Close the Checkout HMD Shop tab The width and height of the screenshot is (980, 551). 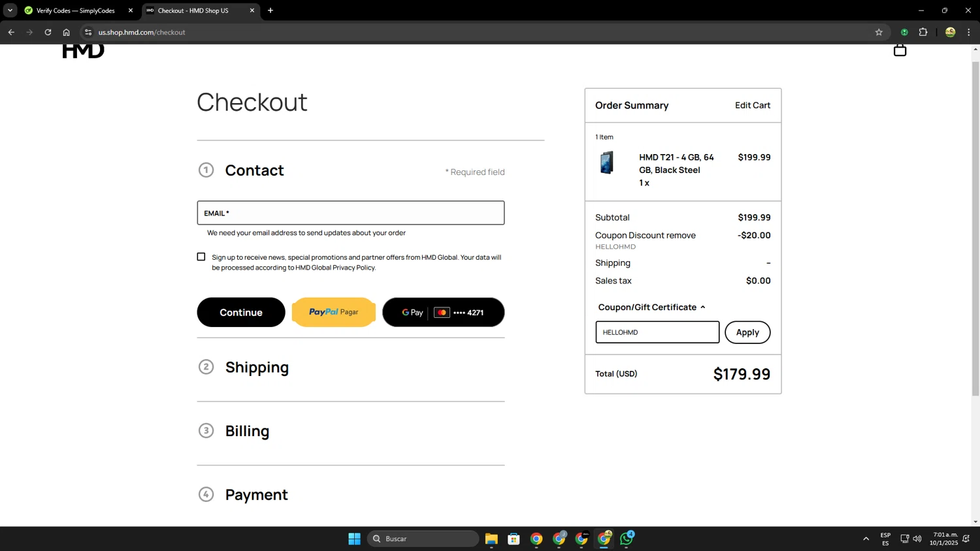click(x=252, y=10)
